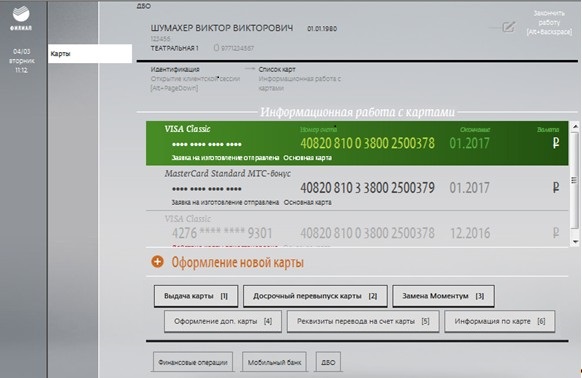Image resolution: width=582 pixels, height=378 pixels.
Task: Click the Sberbank logo icon
Action: click(21, 15)
